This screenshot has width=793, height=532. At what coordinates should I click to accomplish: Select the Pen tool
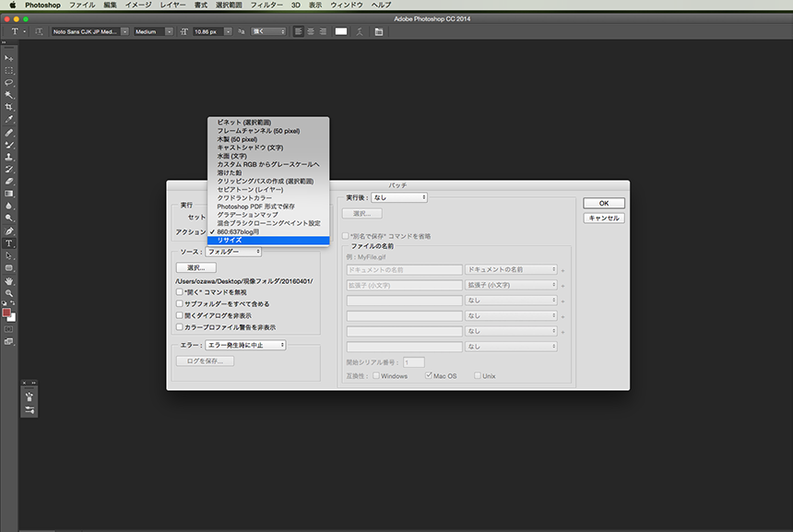[9, 231]
